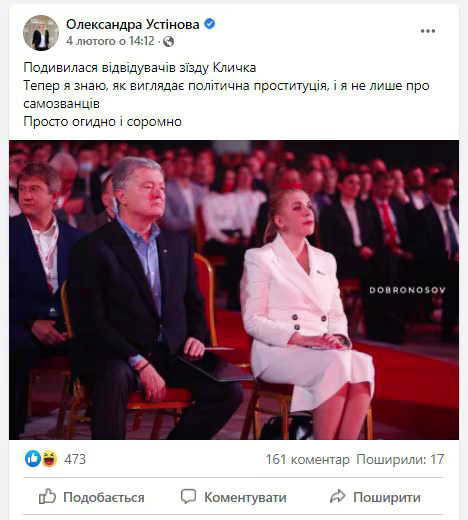Open the three-dots post options menu
The image size is (468, 520).
coord(428,31)
